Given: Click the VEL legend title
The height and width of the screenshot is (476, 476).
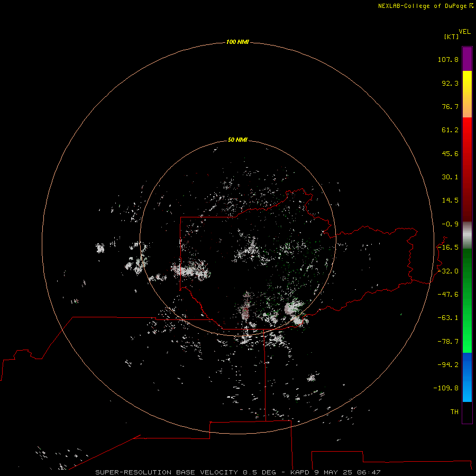Looking at the screenshot, I should pos(464,32).
